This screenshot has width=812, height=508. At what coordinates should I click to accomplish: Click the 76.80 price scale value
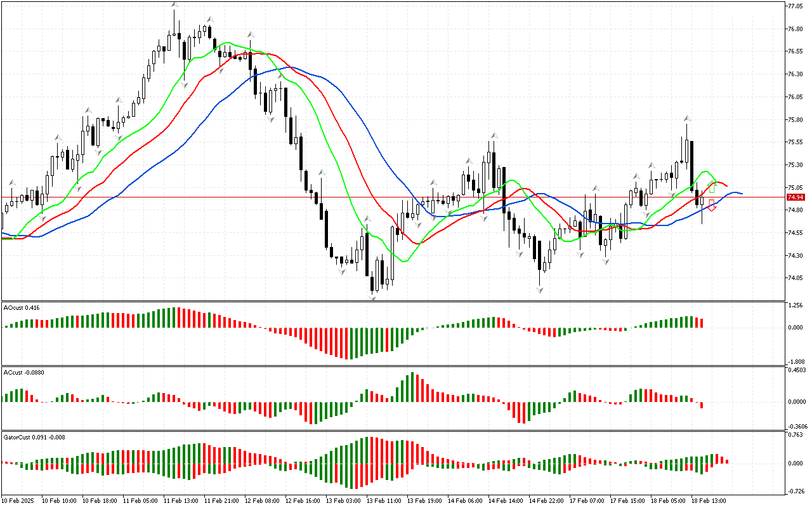click(796, 29)
